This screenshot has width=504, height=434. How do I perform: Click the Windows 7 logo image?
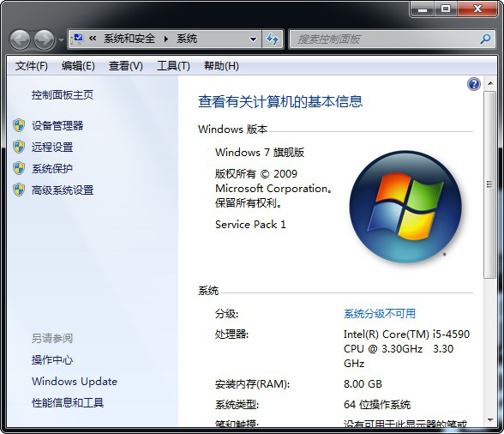click(405, 207)
